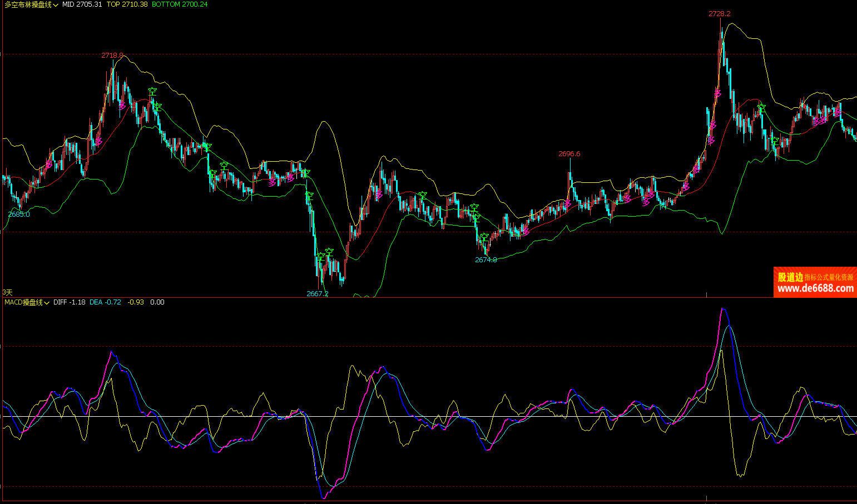Click the DEA -0.72 readout

coord(105,302)
